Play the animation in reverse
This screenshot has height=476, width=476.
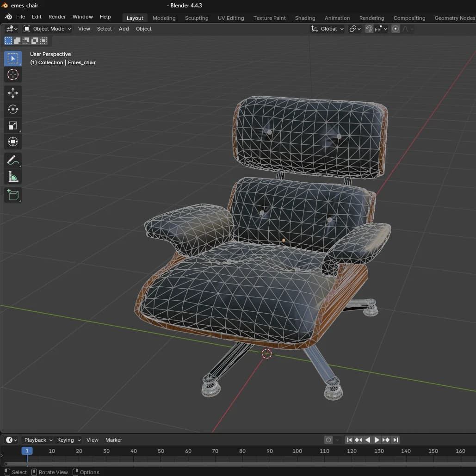368,440
